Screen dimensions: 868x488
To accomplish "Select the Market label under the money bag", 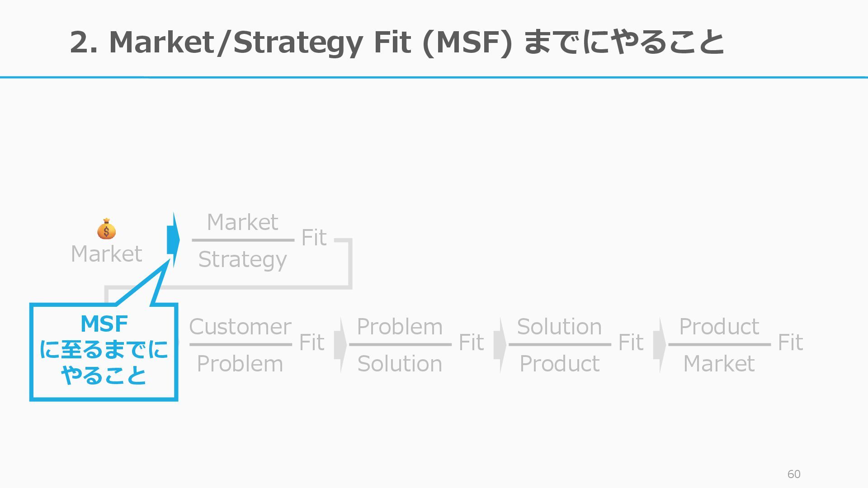I will click(x=106, y=254).
